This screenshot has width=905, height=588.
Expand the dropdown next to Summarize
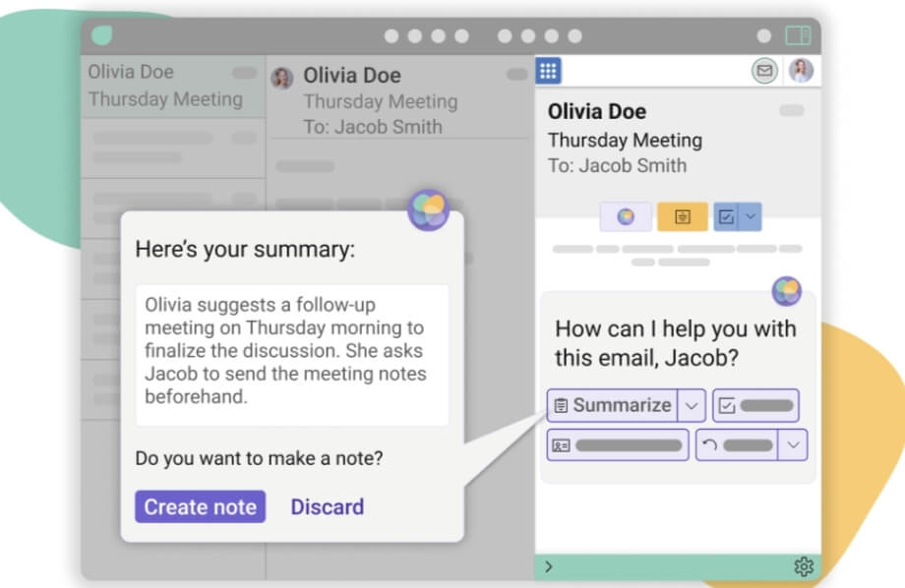[x=692, y=405]
